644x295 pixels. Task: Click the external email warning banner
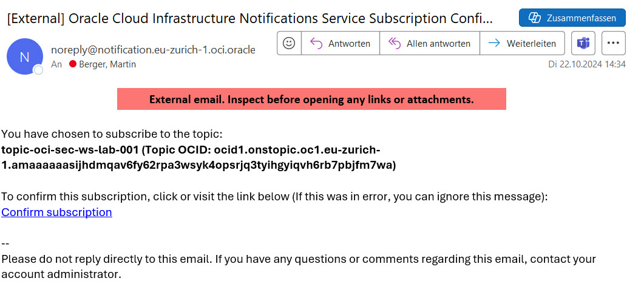click(x=311, y=99)
